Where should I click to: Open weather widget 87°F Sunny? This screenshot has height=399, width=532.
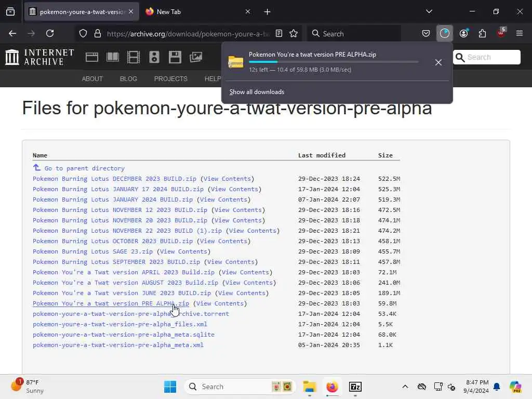(27, 387)
